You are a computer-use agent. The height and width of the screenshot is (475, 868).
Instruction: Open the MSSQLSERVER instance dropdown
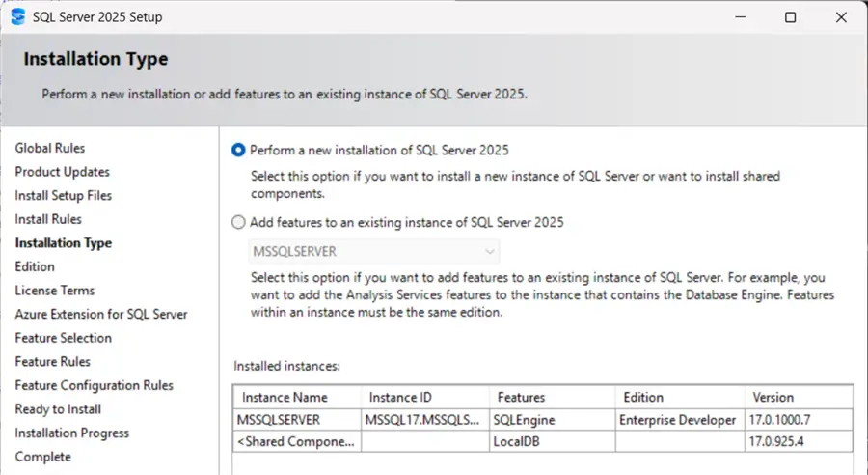pos(373,252)
